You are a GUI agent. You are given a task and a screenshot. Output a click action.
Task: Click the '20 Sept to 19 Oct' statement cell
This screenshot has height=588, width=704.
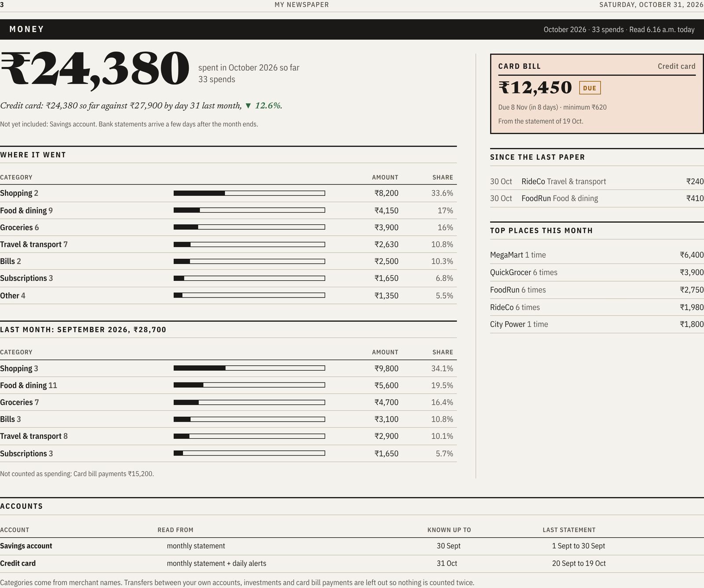click(579, 563)
